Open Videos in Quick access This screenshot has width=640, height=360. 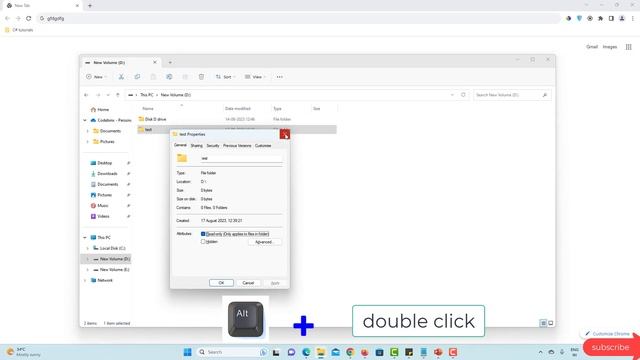click(103, 216)
